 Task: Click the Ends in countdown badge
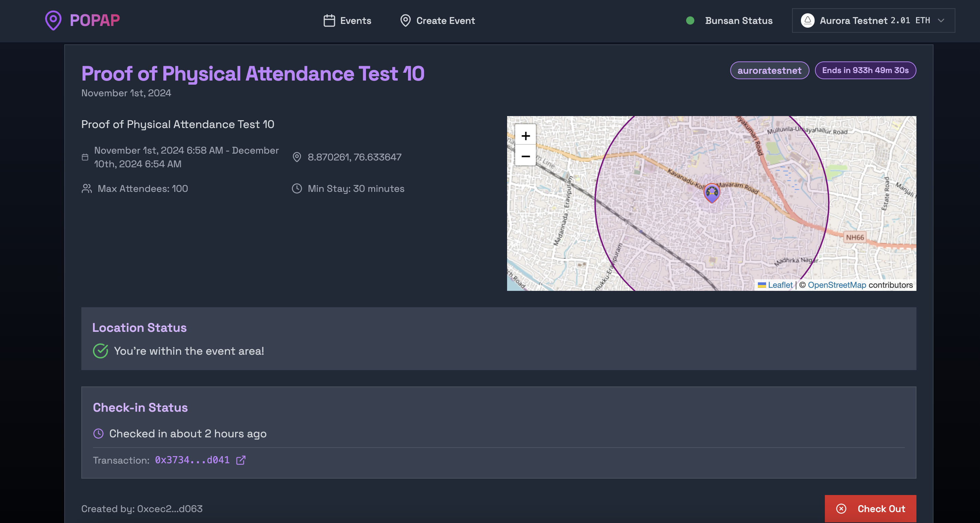(865, 70)
